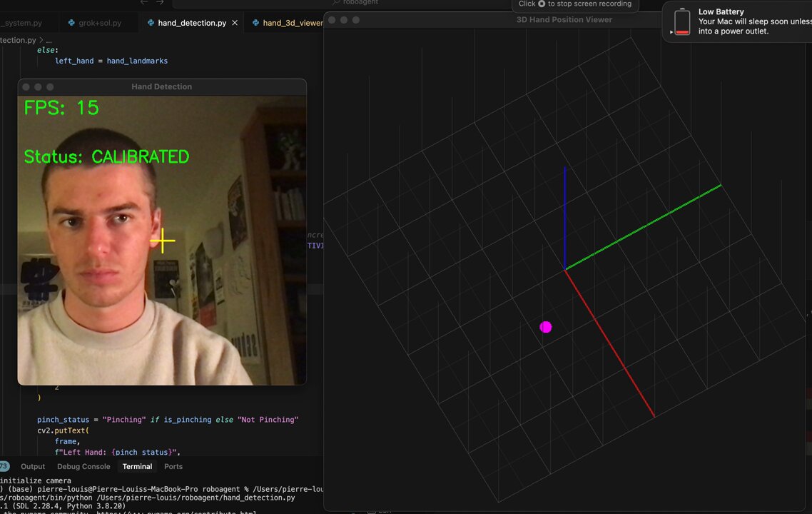The width and height of the screenshot is (812, 514).
Task: Click the terminal hand_detection.py path line
Action: (x=148, y=498)
